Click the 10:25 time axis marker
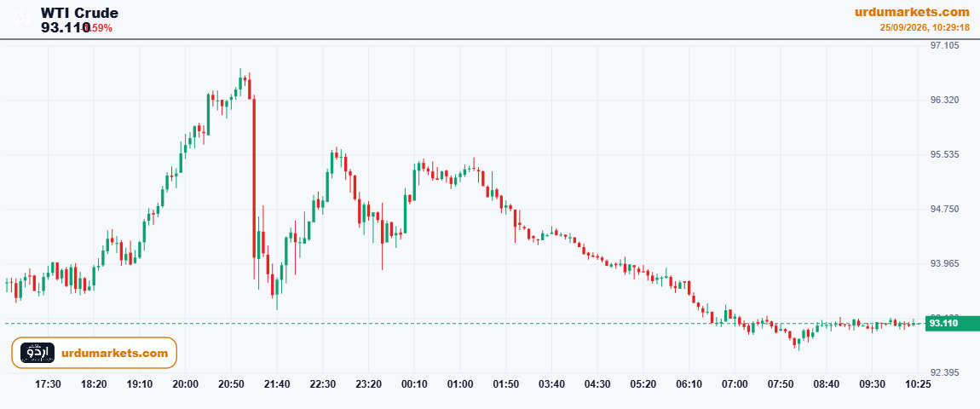 pyautogui.click(x=918, y=384)
